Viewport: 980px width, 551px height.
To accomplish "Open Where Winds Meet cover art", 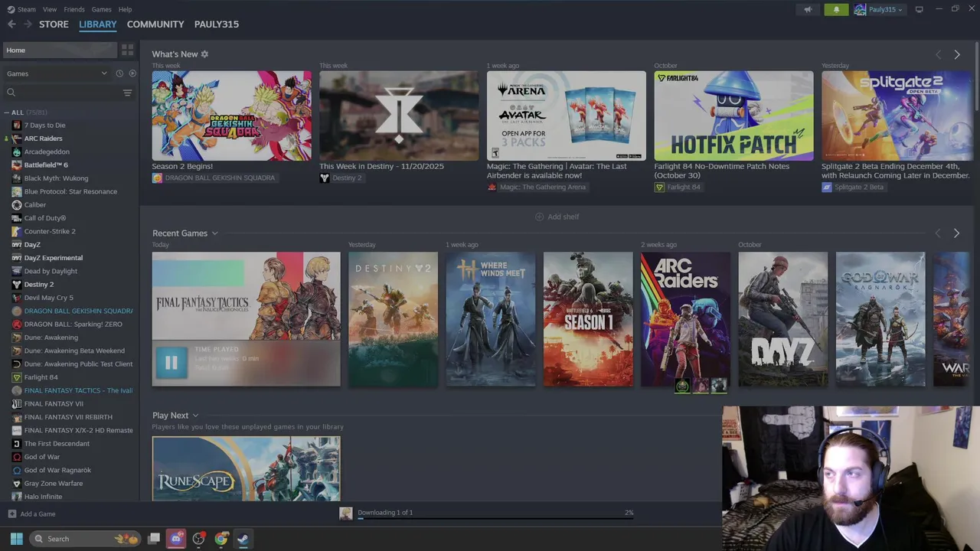I will coord(491,319).
